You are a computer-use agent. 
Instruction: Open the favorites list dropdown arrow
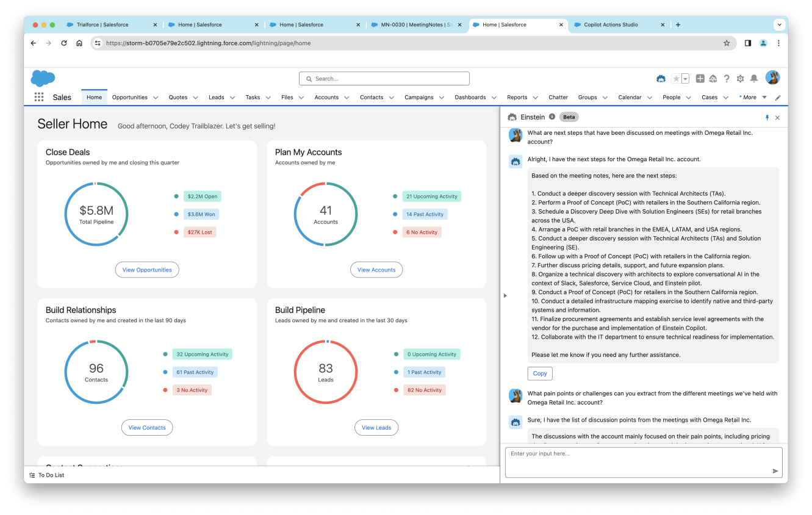tap(685, 79)
